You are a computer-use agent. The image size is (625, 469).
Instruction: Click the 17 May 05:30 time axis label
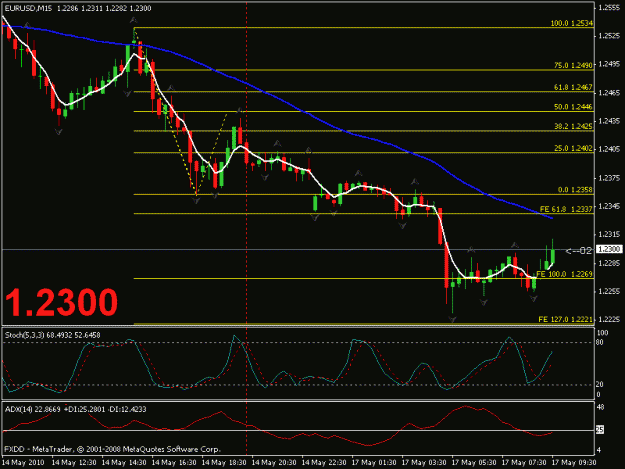click(474, 463)
